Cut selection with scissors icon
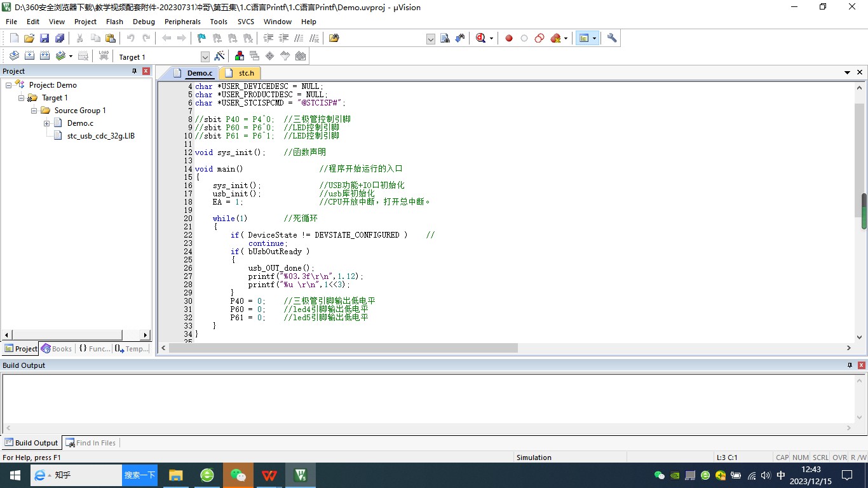 80,38
